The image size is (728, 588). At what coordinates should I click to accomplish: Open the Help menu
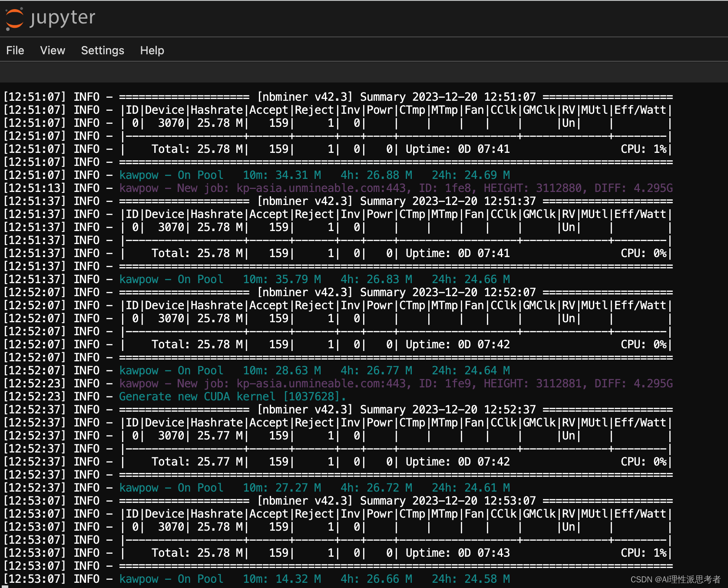152,50
